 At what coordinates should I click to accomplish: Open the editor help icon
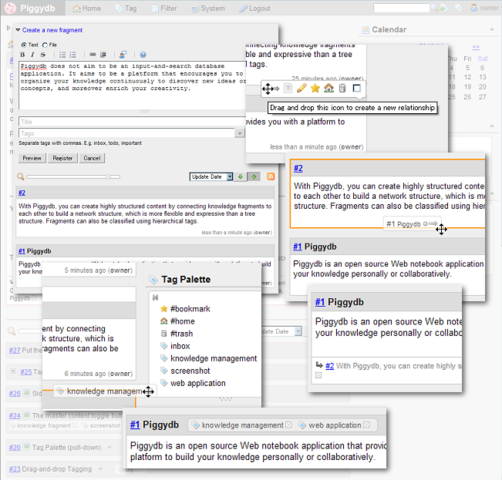pyautogui.click(x=143, y=55)
